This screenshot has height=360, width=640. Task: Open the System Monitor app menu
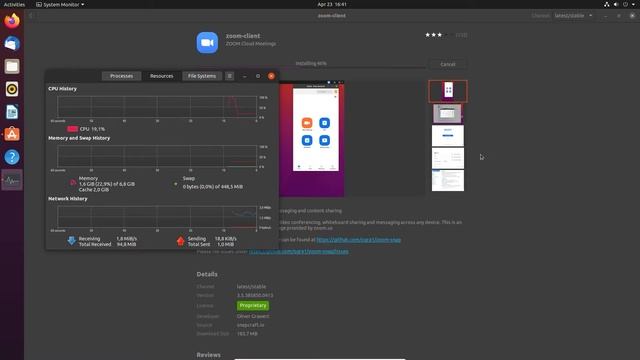click(60, 4)
